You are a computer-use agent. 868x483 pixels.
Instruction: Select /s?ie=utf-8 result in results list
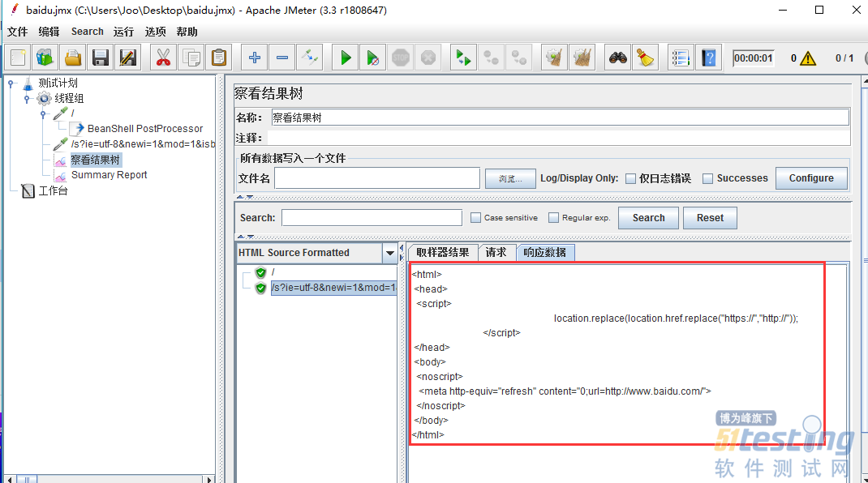click(x=333, y=288)
